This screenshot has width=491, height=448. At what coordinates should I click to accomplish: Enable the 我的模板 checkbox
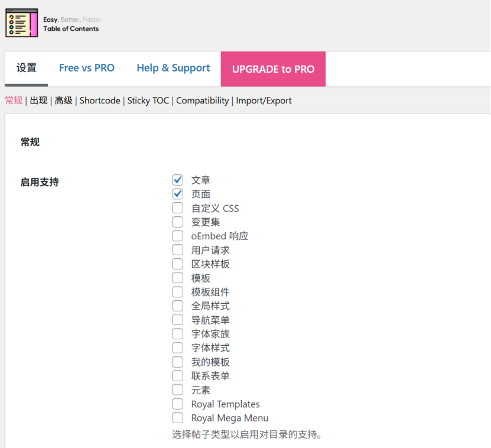(177, 362)
